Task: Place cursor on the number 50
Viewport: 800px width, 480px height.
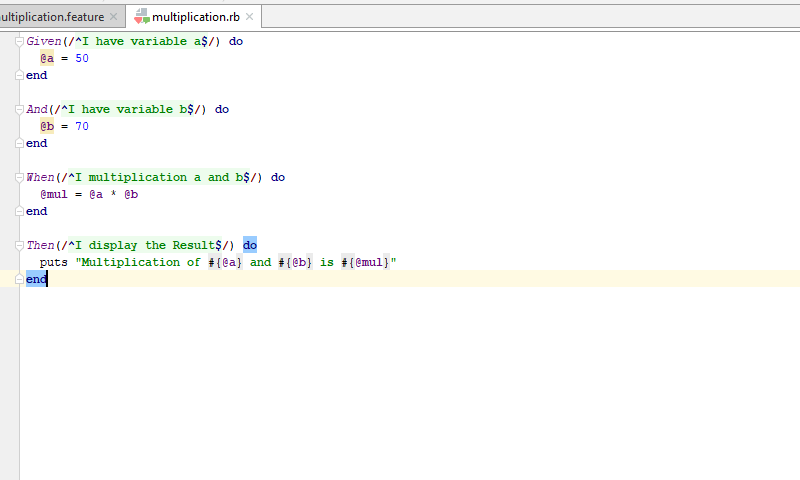Action: coord(82,58)
